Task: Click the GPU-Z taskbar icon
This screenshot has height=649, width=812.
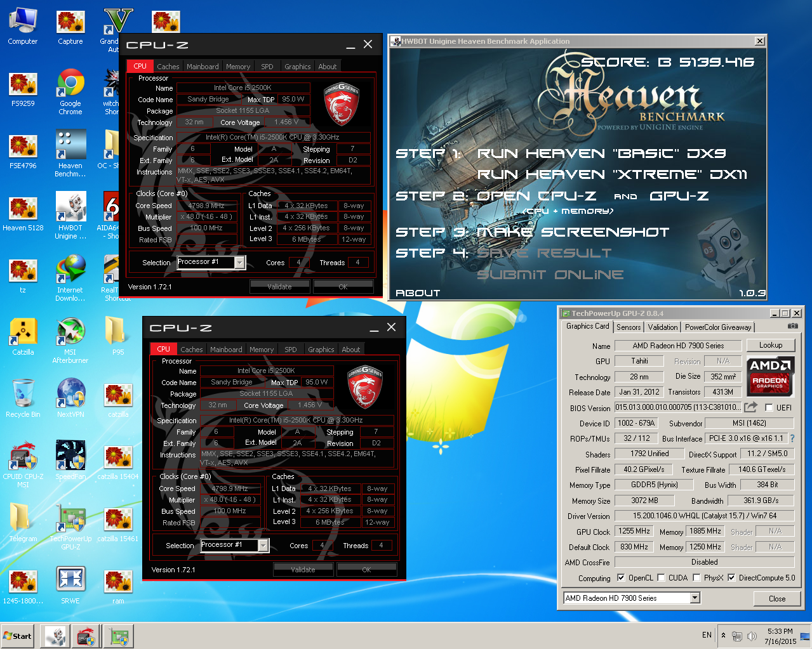Action: [x=117, y=636]
